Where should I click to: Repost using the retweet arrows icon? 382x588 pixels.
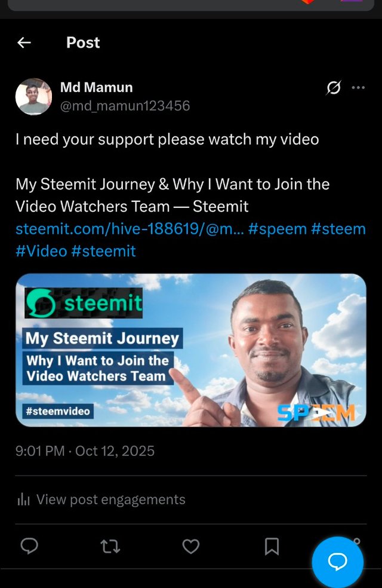[x=110, y=546]
